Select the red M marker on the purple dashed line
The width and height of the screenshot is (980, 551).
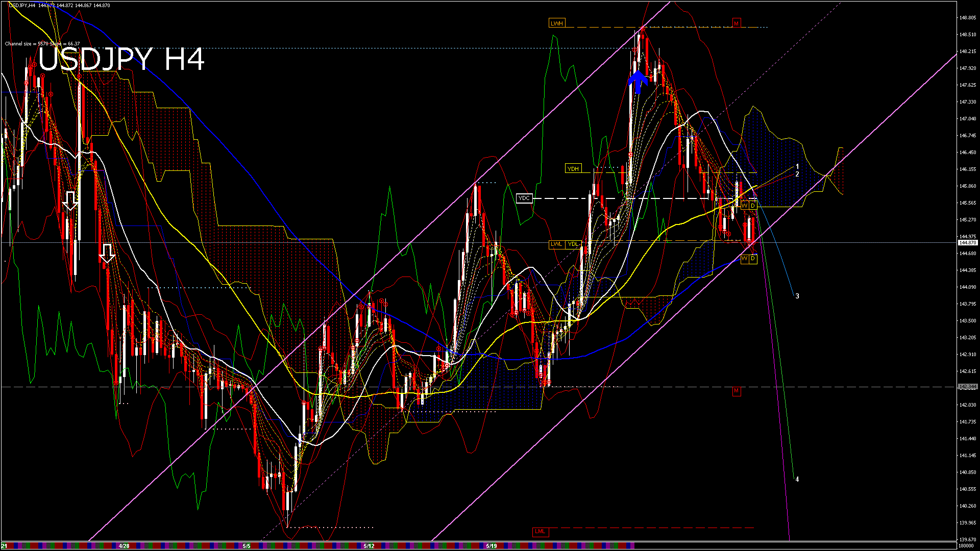pos(736,391)
